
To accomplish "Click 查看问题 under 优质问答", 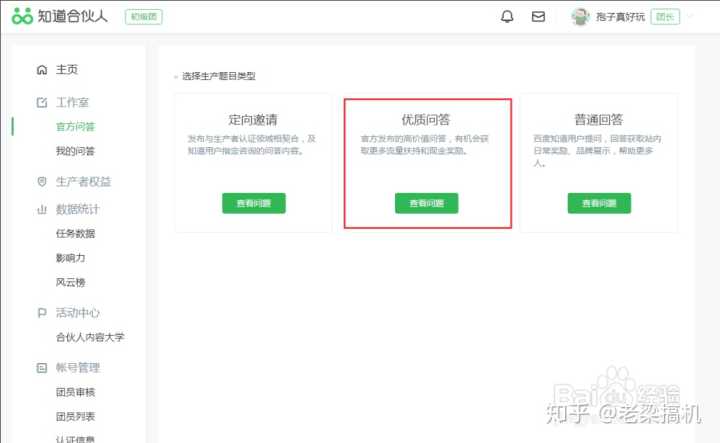I will coord(427,203).
